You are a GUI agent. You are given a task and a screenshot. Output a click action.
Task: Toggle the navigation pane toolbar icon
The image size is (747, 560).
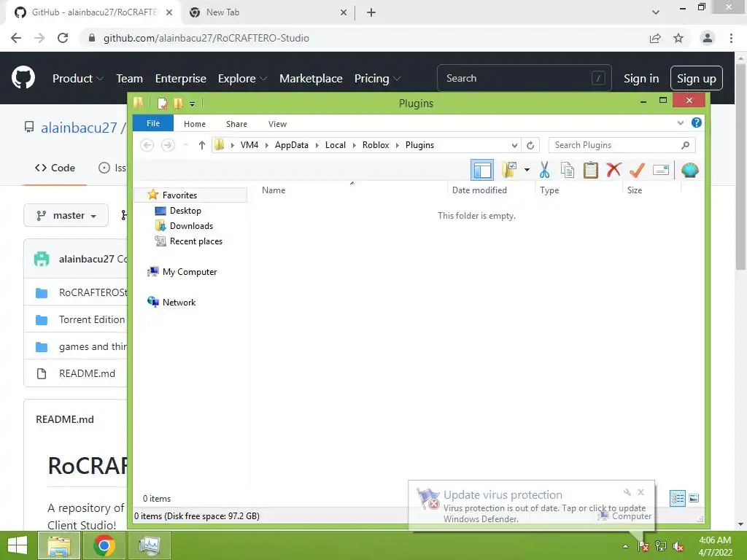click(481, 170)
